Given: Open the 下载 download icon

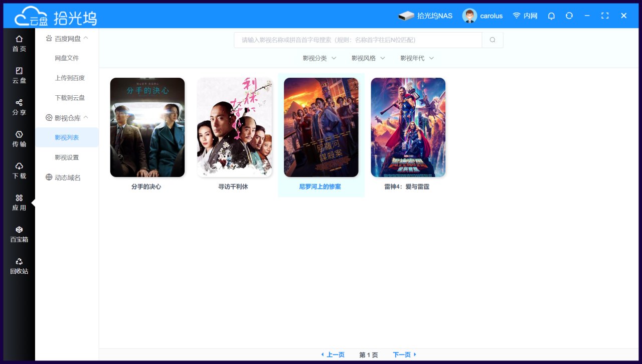Looking at the screenshot, I should [x=19, y=166].
